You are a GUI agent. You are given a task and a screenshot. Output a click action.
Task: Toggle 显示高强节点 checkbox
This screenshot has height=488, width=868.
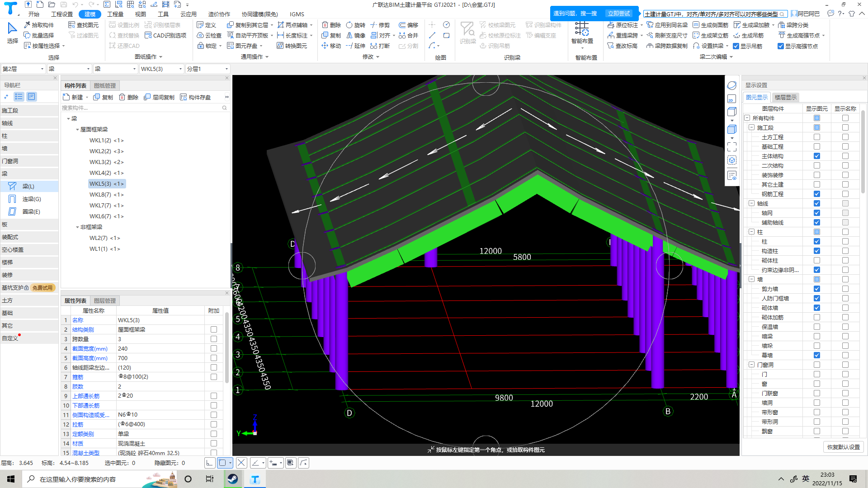coord(781,46)
